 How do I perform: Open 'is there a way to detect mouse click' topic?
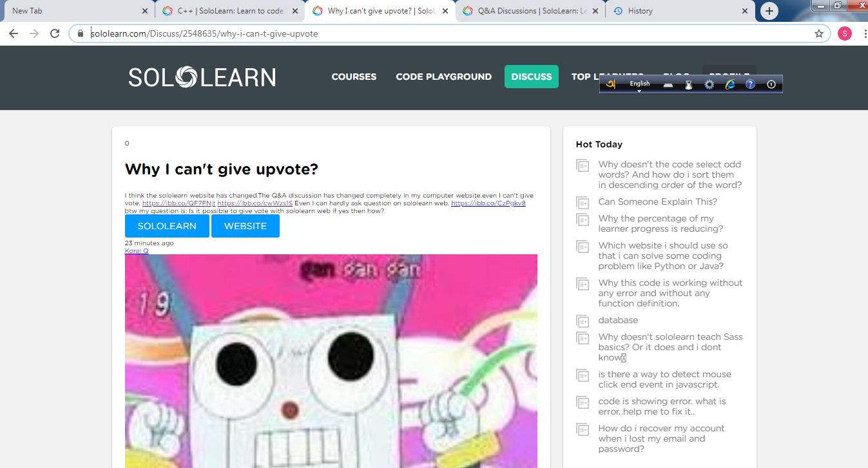664,379
